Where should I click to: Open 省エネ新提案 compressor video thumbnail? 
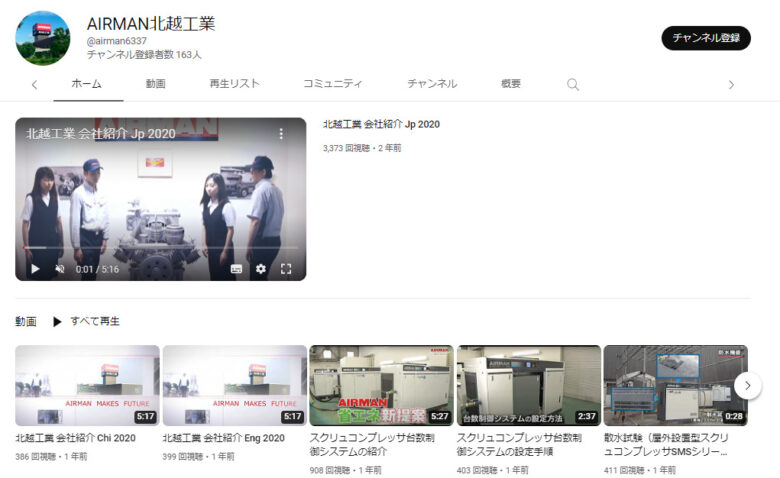[382, 385]
